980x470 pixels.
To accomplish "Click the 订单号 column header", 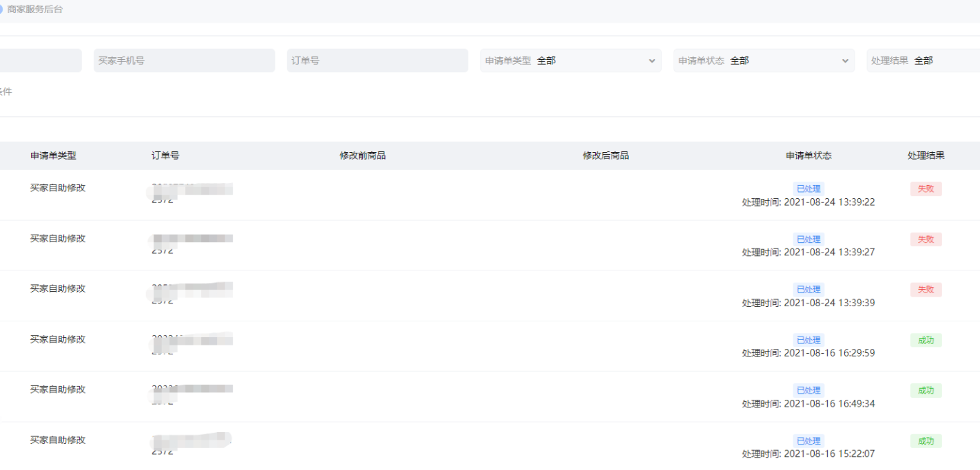I will (x=165, y=156).
